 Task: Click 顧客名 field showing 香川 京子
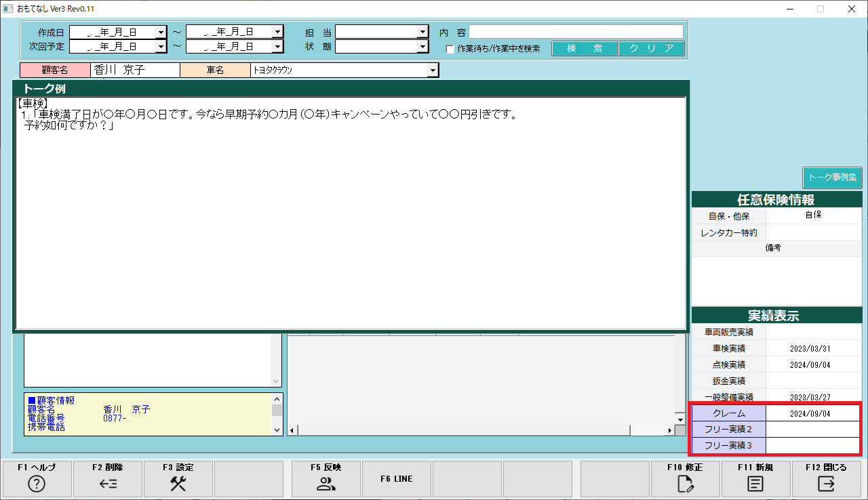tap(135, 70)
